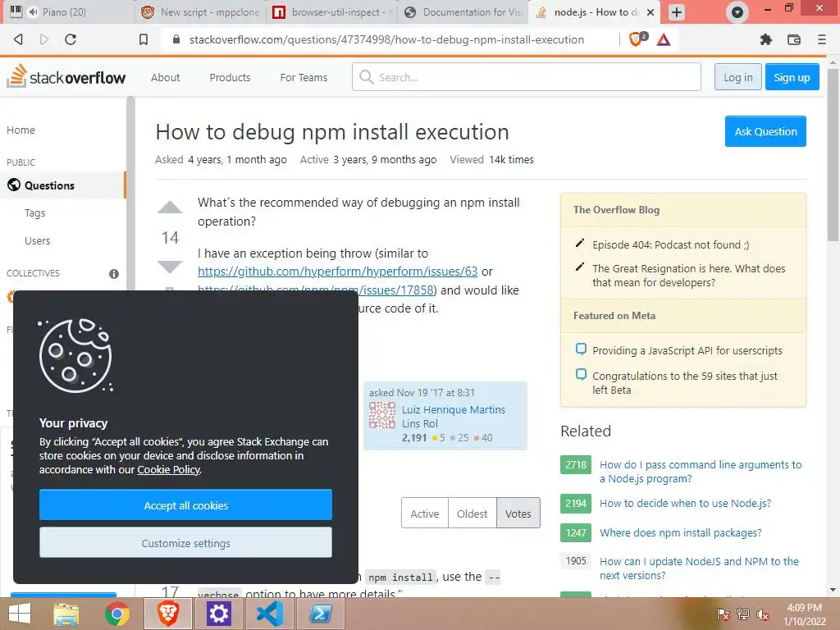Click the Brave Rewards triangle icon
Image resolution: width=840 pixels, height=630 pixels.
pos(664,39)
